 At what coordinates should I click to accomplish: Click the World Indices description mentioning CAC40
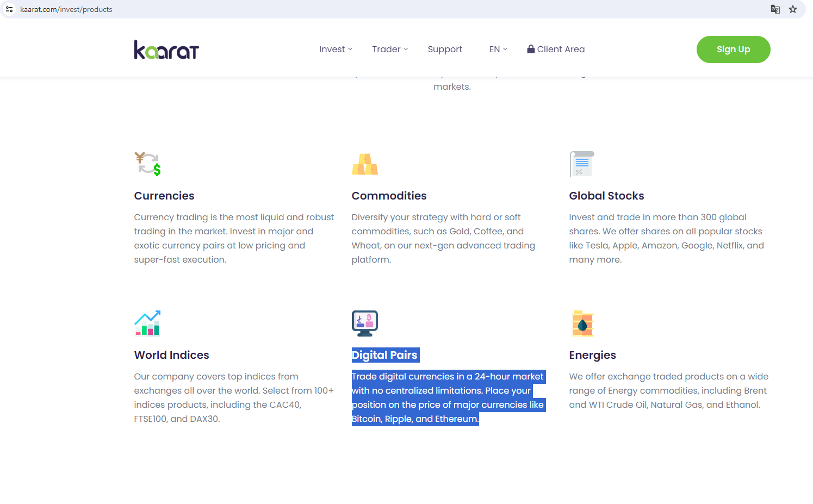coord(234,397)
